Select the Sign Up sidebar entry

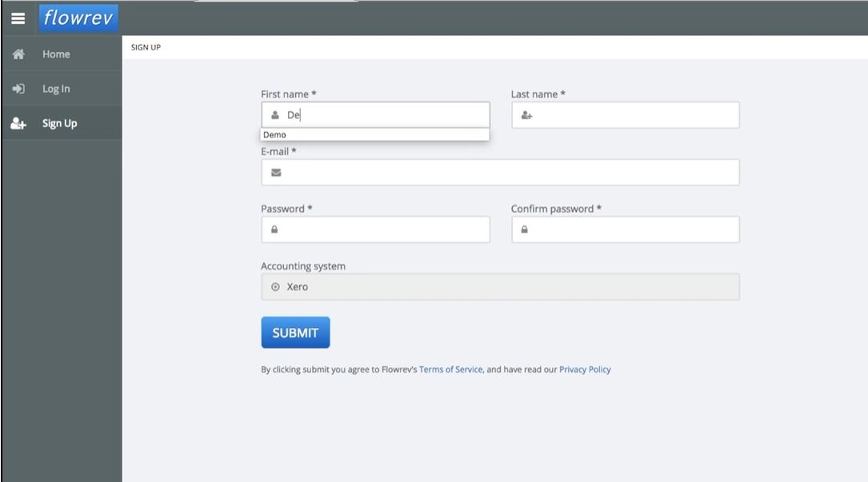click(x=59, y=122)
